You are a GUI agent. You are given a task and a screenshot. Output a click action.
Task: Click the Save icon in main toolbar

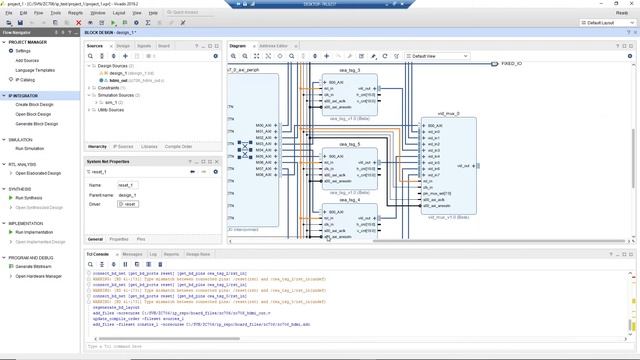(x=20, y=23)
